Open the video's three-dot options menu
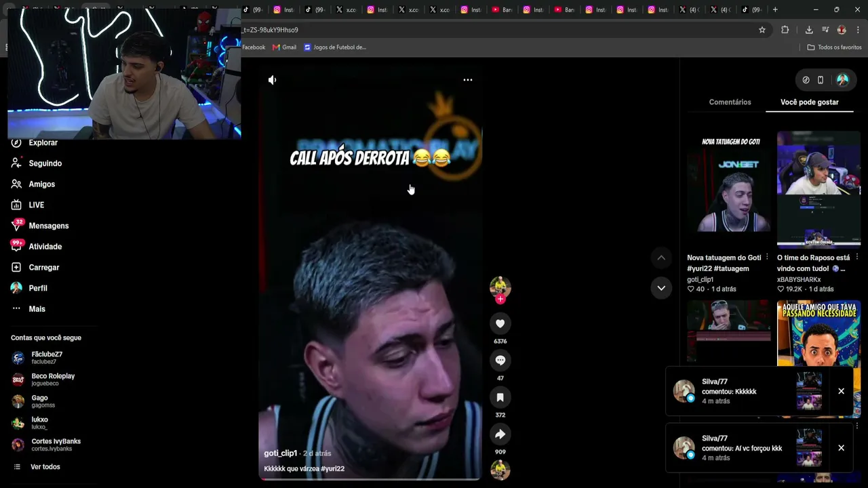This screenshot has width=868, height=488. [x=467, y=80]
